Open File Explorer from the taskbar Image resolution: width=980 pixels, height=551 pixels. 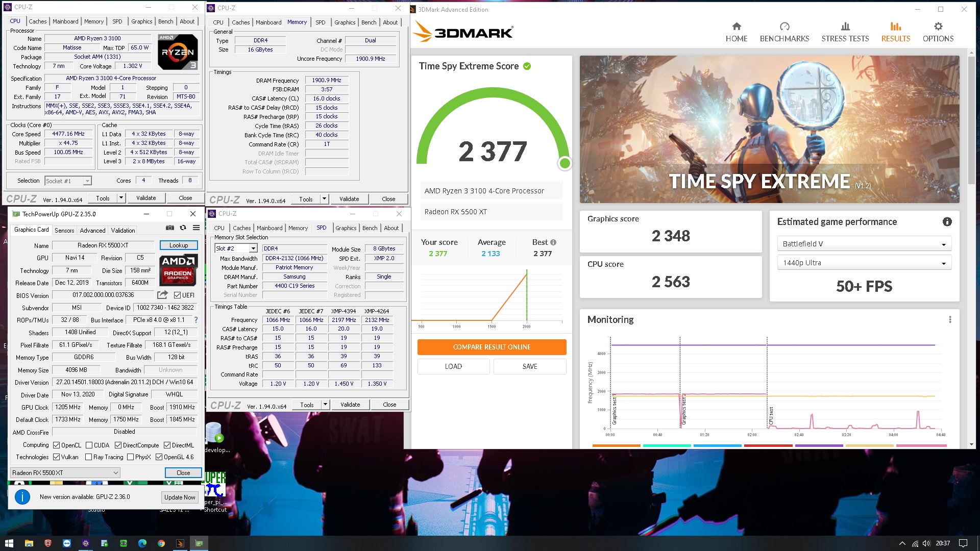click(29, 543)
